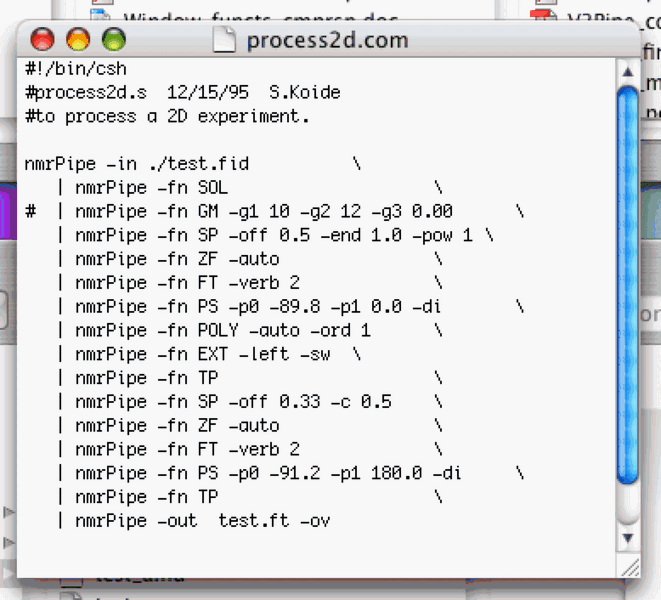
Task: Click the 'PS -p0 -89.8 -p1 0.0' line
Action: click(290, 307)
